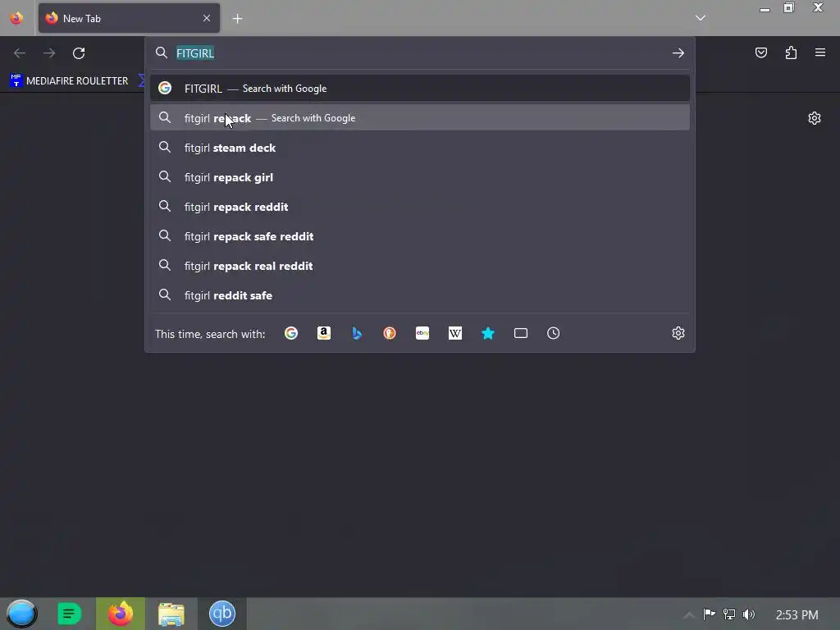Search this time with Amazon icon
The height and width of the screenshot is (630, 840).
tap(323, 333)
